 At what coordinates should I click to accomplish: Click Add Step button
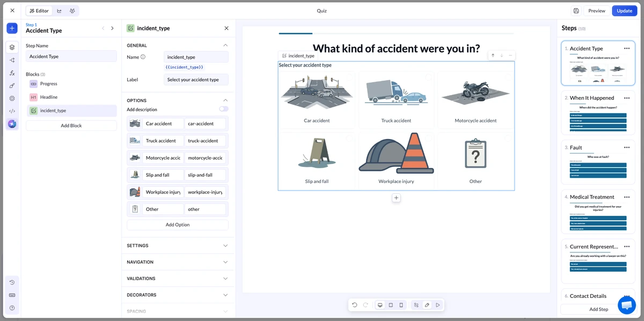coord(598,309)
